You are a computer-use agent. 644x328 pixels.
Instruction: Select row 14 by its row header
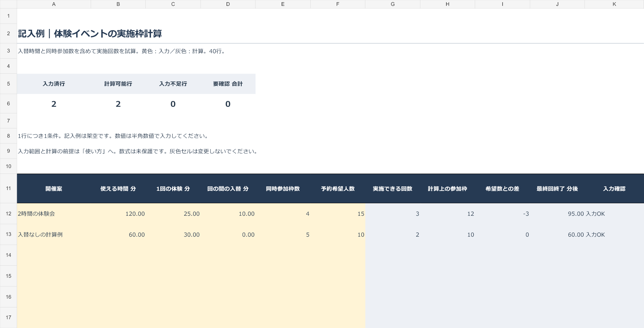click(x=8, y=255)
